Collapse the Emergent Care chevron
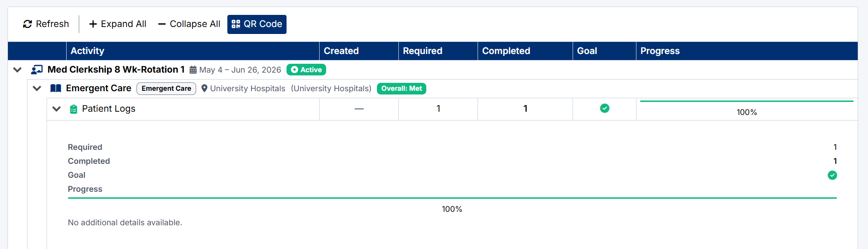The width and height of the screenshot is (868, 249). click(x=37, y=88)
